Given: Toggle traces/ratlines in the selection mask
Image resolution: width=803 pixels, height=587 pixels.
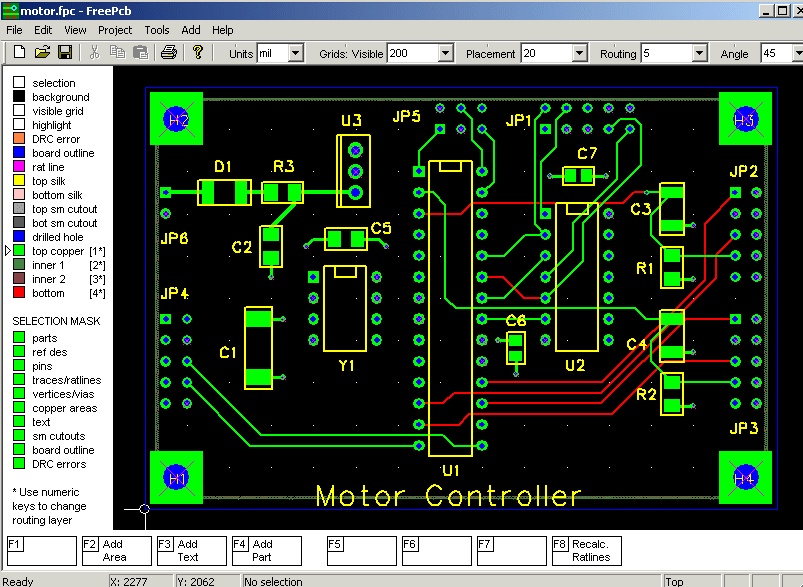Looking at the screenshot, I should (x=19, y=379).
